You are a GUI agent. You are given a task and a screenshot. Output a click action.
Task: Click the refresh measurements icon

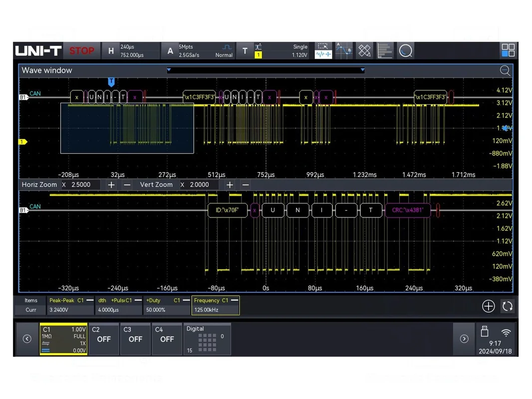point(508,306)
